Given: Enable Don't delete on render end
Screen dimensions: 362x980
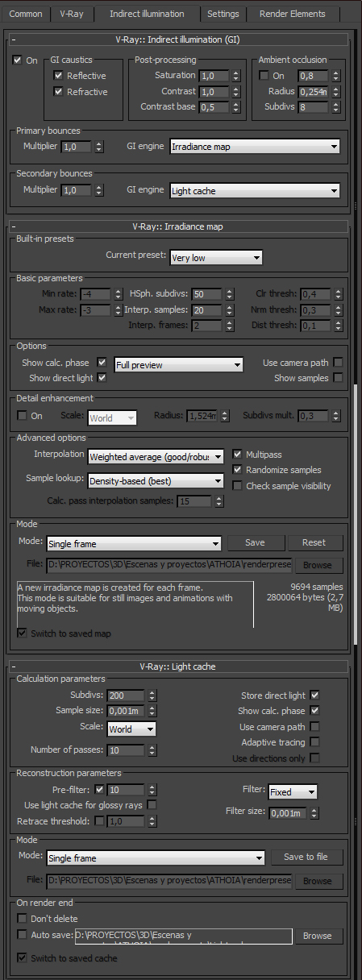Looking at the screenshot, I should point(22,919).
